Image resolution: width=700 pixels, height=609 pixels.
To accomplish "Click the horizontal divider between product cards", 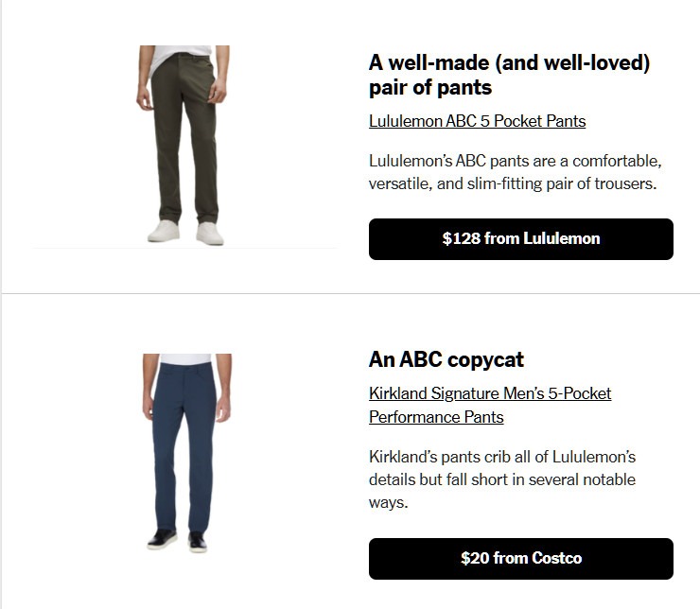I will coord(351,293).
